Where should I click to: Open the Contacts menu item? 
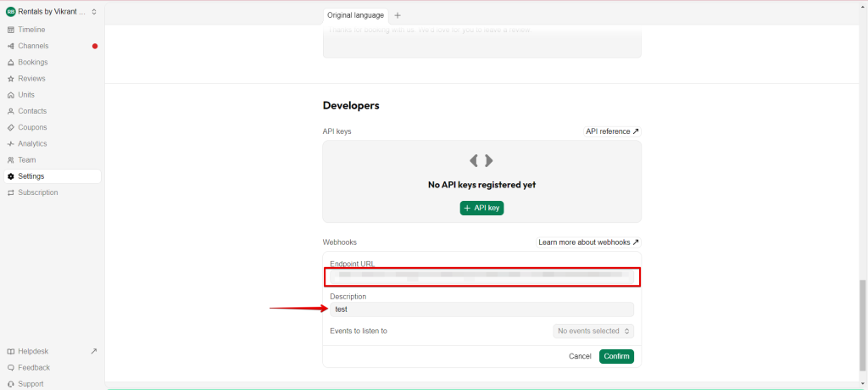tap(32, 111)
